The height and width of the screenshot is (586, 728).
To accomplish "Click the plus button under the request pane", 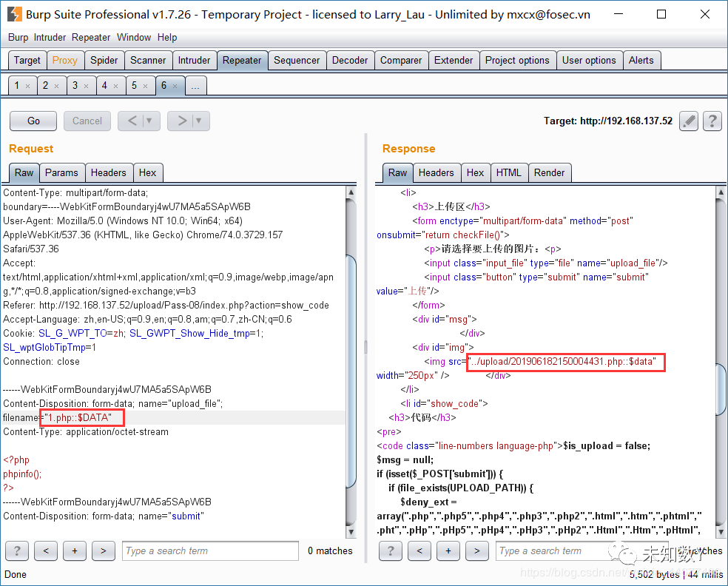I will pos(75,550).
